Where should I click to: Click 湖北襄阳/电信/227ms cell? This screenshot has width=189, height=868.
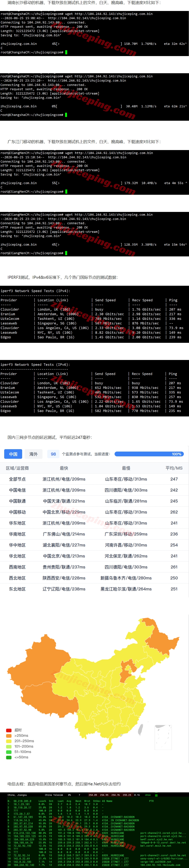pos(64,545)
